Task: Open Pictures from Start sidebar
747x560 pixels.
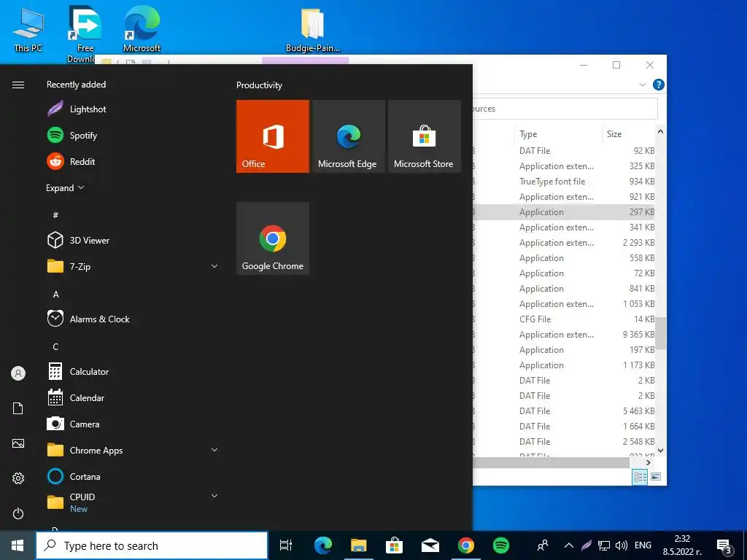Action: [18, 443]
